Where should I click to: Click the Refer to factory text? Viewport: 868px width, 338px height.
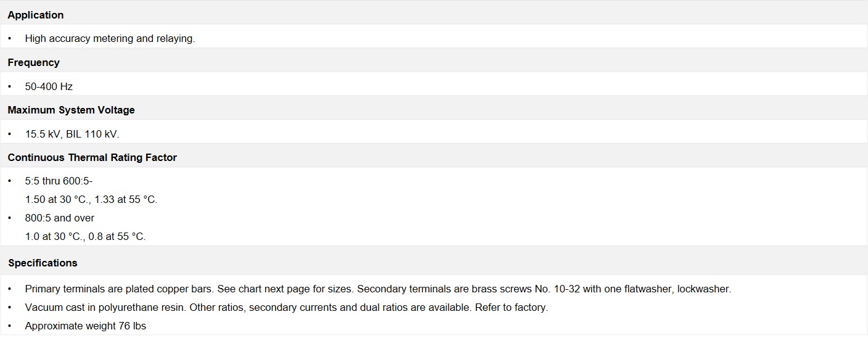point(511,307)
